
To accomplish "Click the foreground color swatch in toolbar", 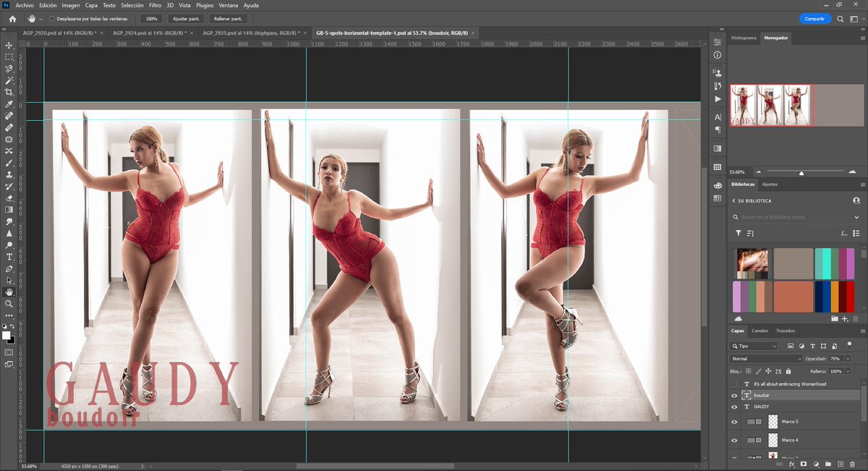I will pyautogui.click(x=7, y=334).
